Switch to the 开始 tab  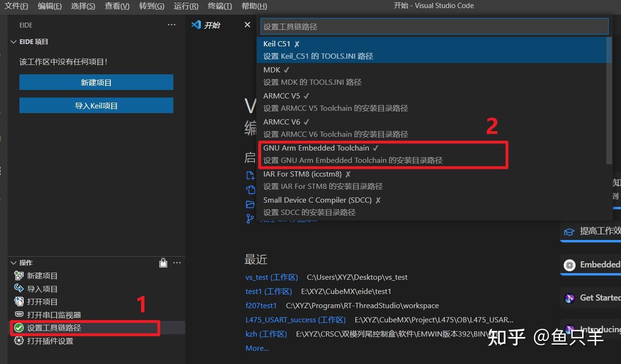click(211, 25)
